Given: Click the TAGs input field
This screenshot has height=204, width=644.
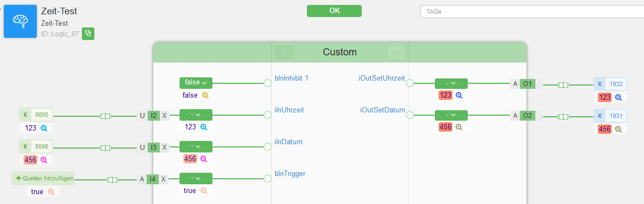Looking at the screenshot, I should tap(533, 12).
